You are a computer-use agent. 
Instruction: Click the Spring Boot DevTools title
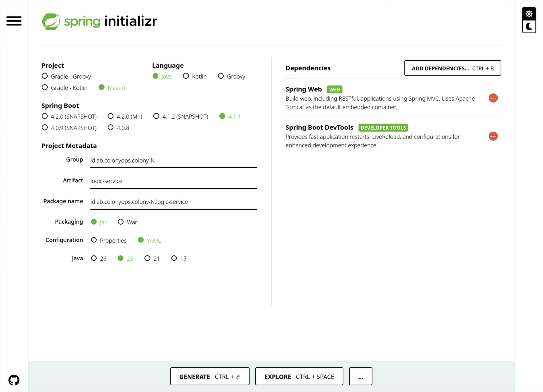(319, 128)
